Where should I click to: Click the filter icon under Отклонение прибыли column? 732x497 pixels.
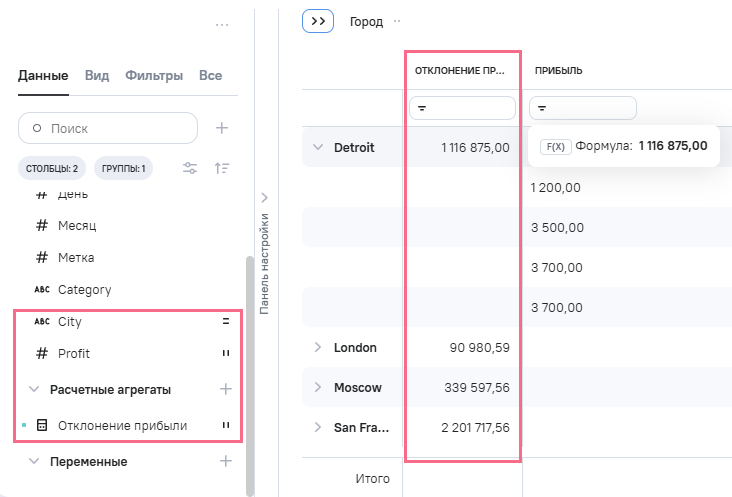coord(422,108)
